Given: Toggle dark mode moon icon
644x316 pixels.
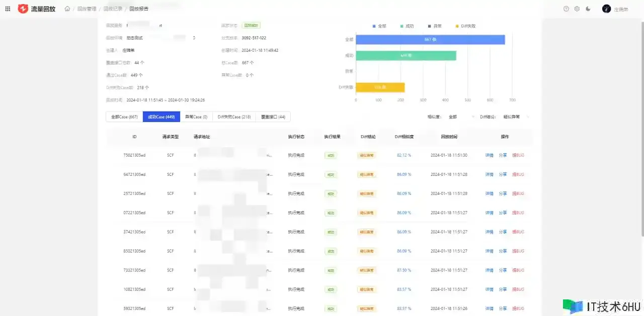Looking at the screenshot, I should coord(588,9).
